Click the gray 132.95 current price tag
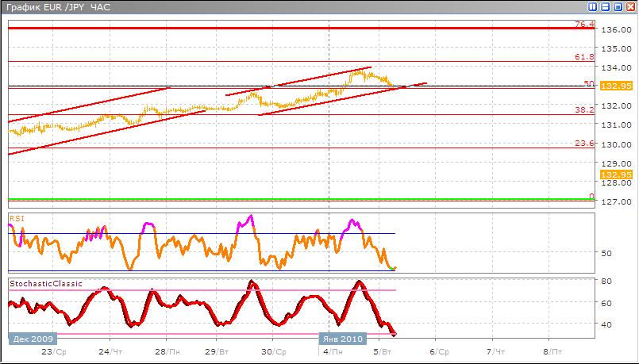 616,86
